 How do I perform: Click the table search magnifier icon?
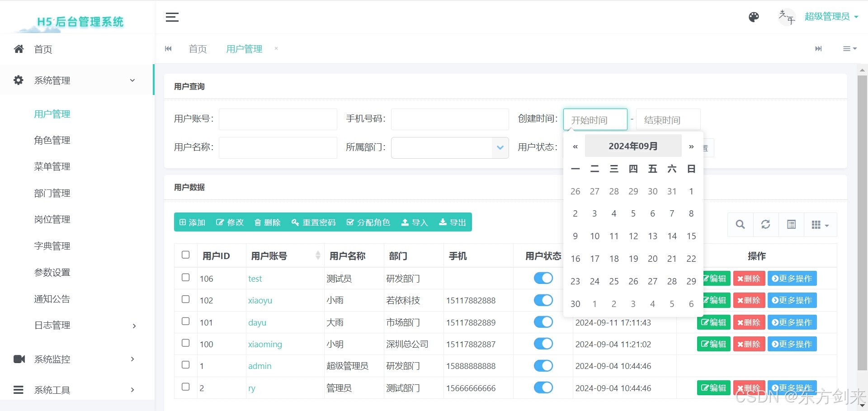(x=740, y=224)
